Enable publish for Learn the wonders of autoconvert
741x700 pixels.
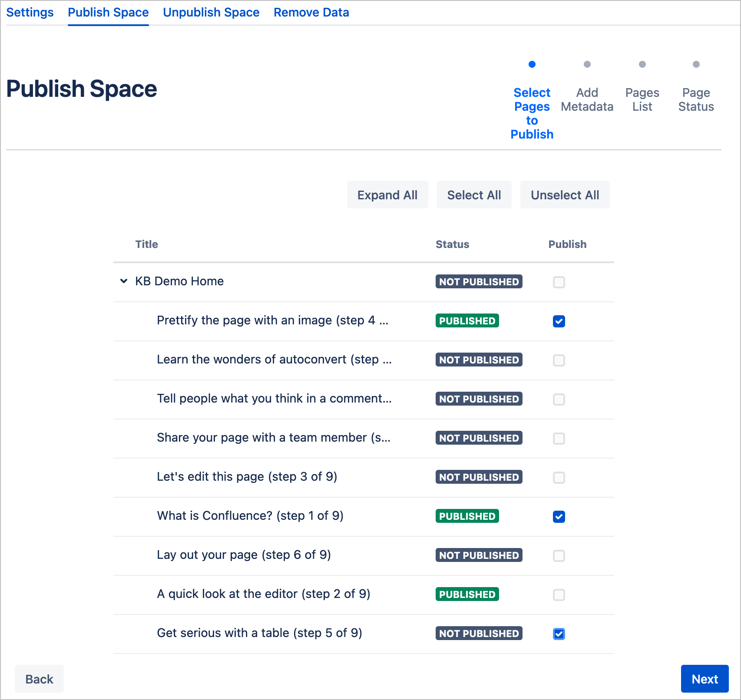click(559, 360)
